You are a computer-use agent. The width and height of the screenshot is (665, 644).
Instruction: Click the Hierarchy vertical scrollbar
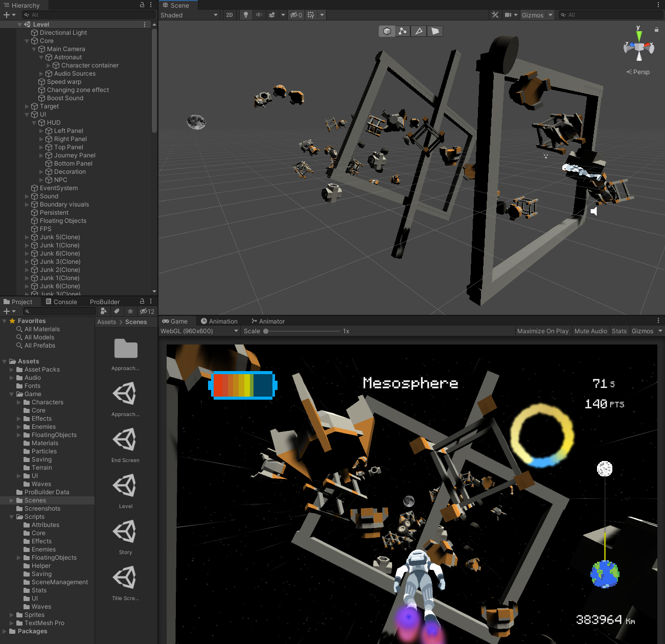[x=154, y=80]
